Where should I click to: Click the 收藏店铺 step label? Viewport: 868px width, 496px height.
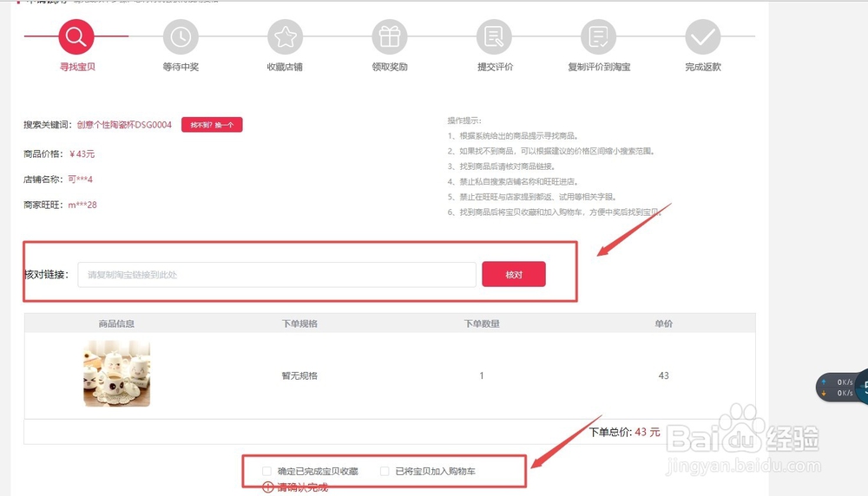click(x=285, y=67)
